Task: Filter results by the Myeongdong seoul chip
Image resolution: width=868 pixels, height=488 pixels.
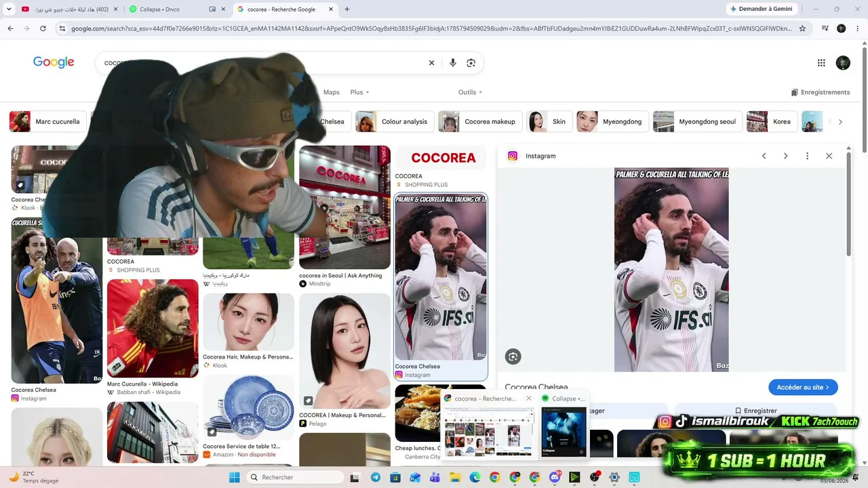Action: pyautogui.click(x=697, y=122)
